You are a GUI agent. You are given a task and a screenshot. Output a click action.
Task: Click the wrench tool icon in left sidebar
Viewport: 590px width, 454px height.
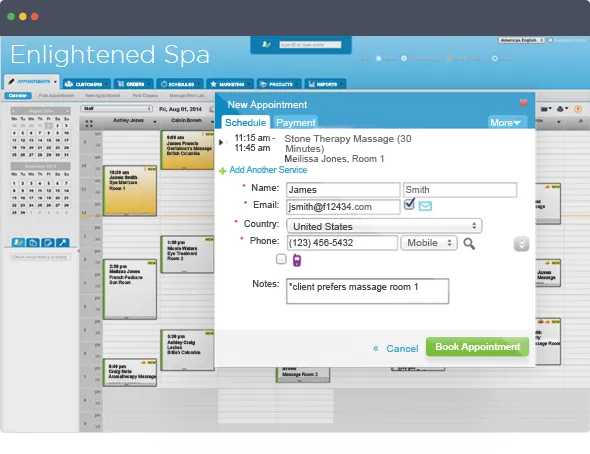pos(63,243)
